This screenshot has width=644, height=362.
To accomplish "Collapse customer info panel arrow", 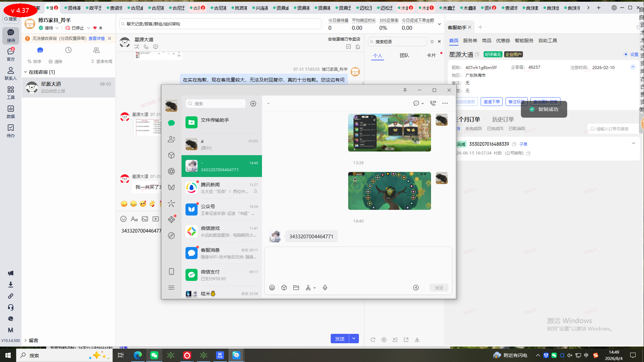I will (633, 67).
